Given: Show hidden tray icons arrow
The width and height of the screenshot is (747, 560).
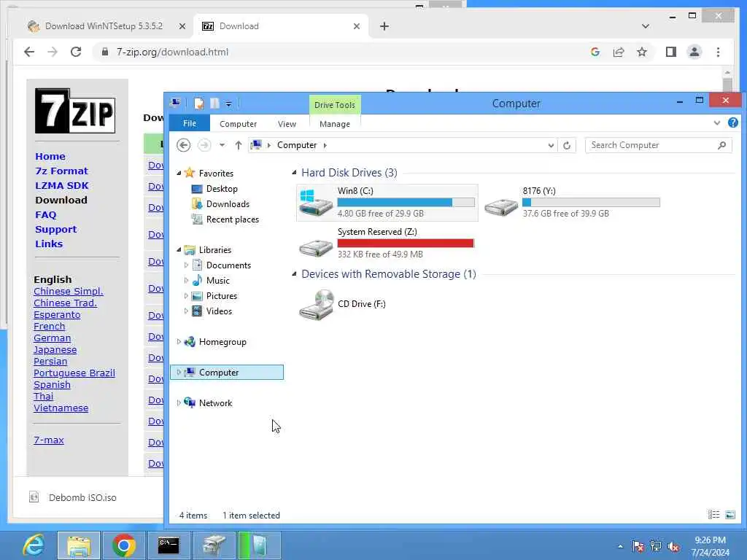Looking at the screenshot, I should (x=620, y=546).
